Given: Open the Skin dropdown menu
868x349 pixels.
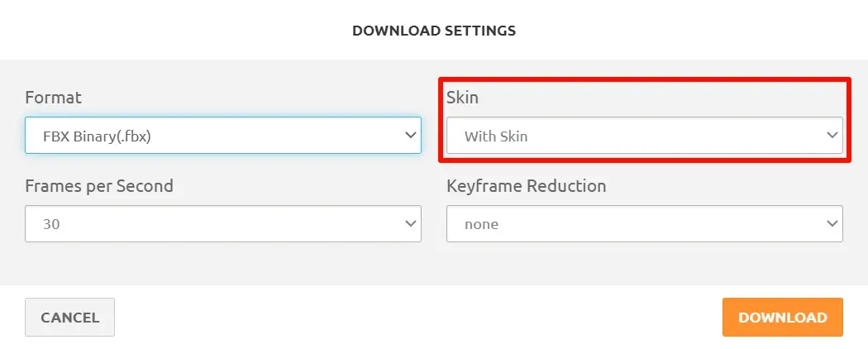Looking at the screenshot, I should 644,135.
